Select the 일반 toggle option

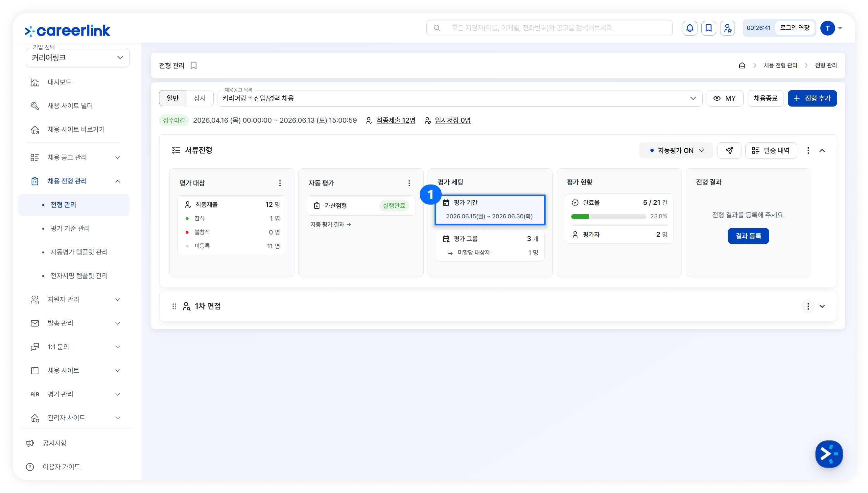(173, 98)
